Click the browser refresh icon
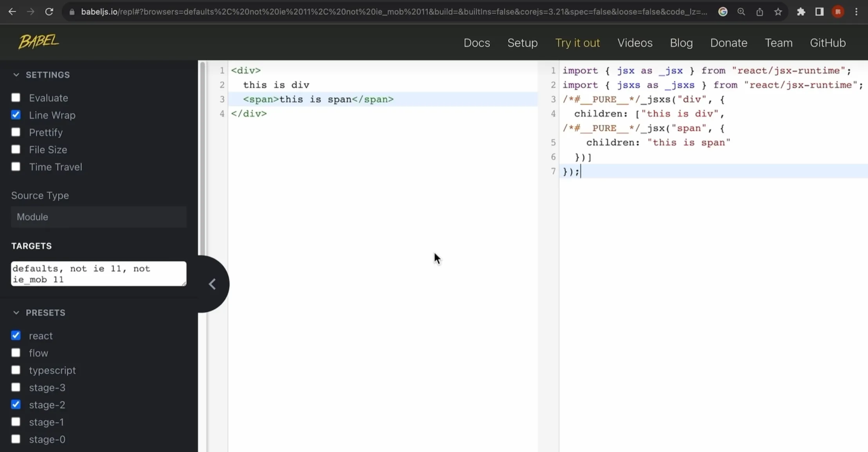868x452 pixels. tap(49, 11)
